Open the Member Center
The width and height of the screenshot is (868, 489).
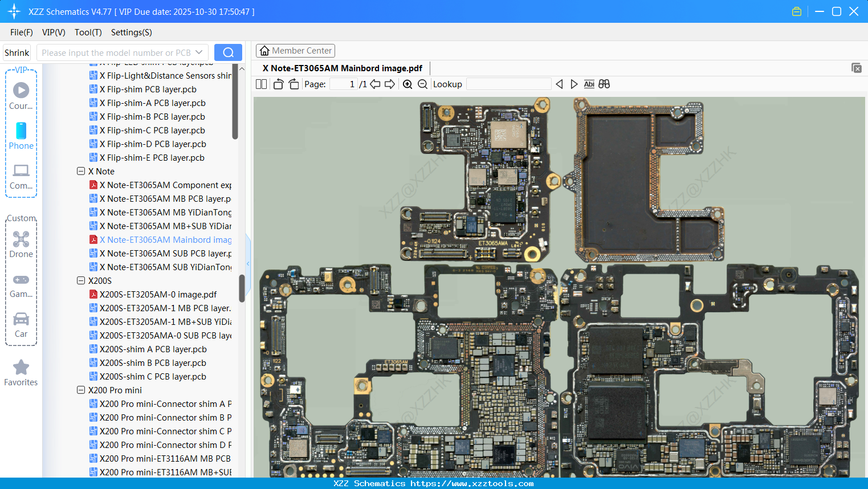point(295,50)
